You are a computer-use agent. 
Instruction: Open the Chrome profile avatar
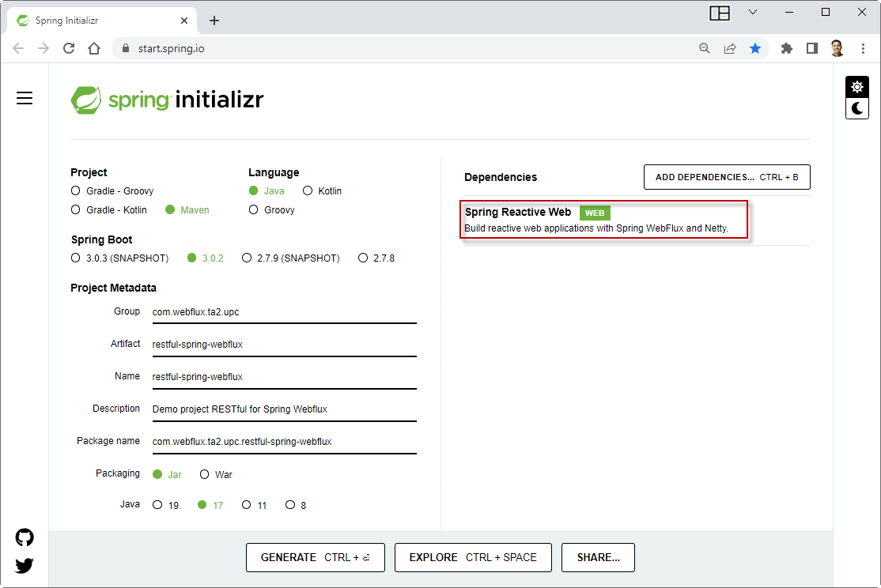(x=838, y=48)
